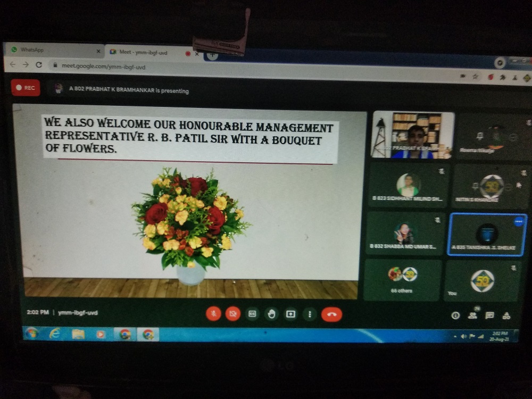Open the Activities icon
The height and width of the screenshot is (399, 532).
click(x=506, y=315)
